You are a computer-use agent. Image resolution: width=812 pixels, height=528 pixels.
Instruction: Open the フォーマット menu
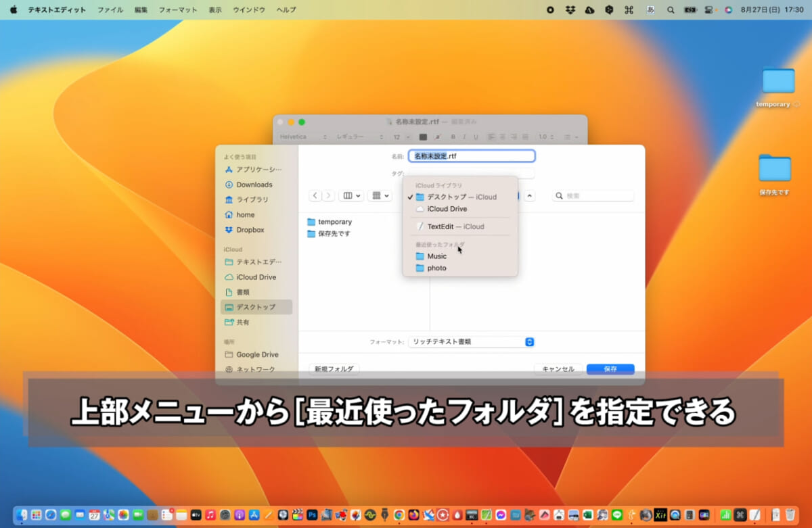(178, 9)
